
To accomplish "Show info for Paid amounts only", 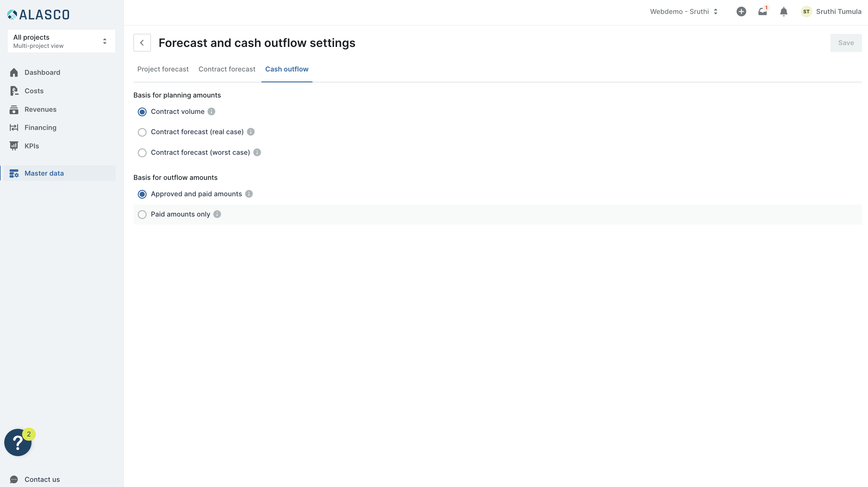I will tap(217, 214).
